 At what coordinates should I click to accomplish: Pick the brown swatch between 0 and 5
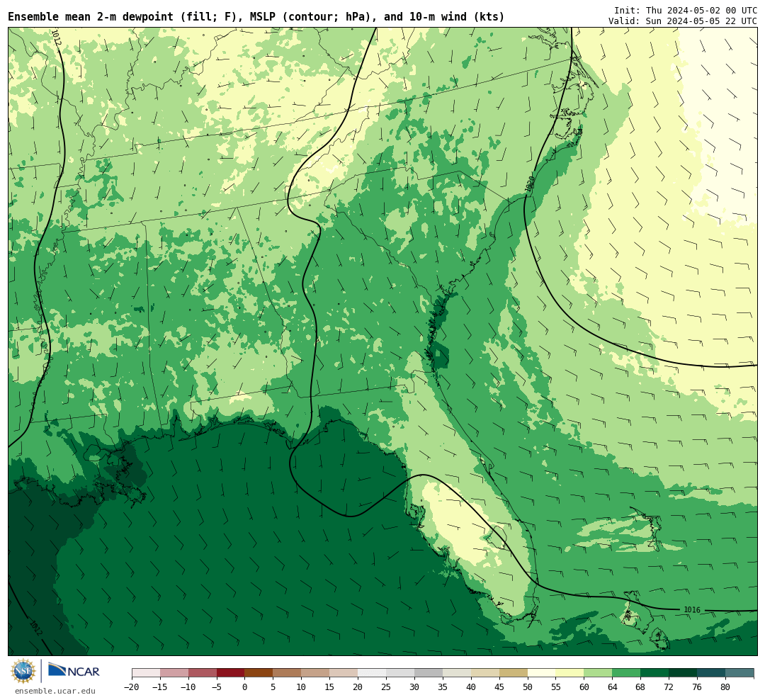259,673
